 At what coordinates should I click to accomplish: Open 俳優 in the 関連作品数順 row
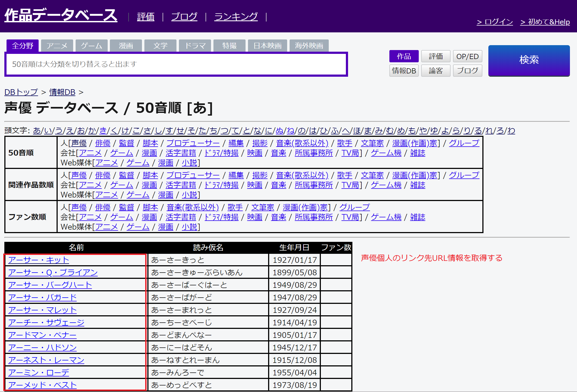[103, 175]
